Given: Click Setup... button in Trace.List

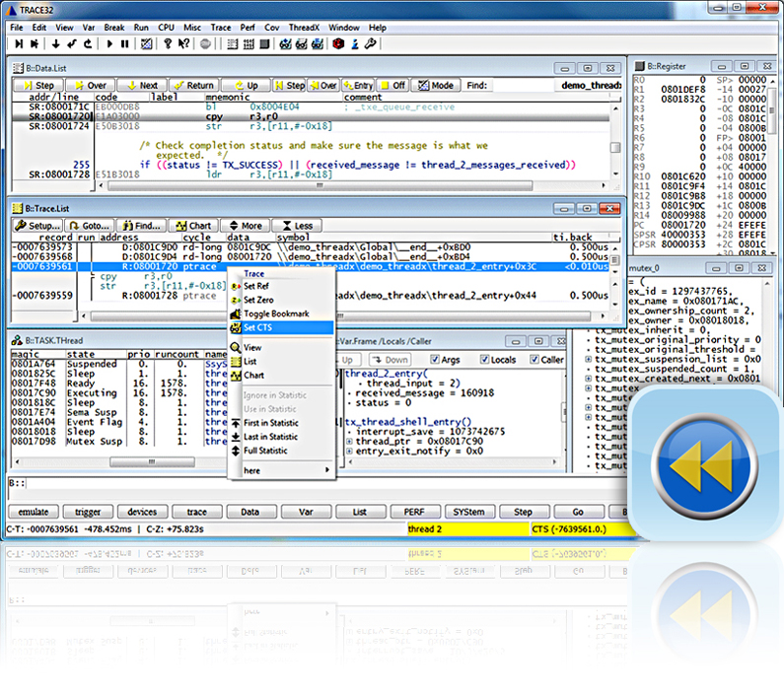Looking at the screenshot, I should point(38,226).
